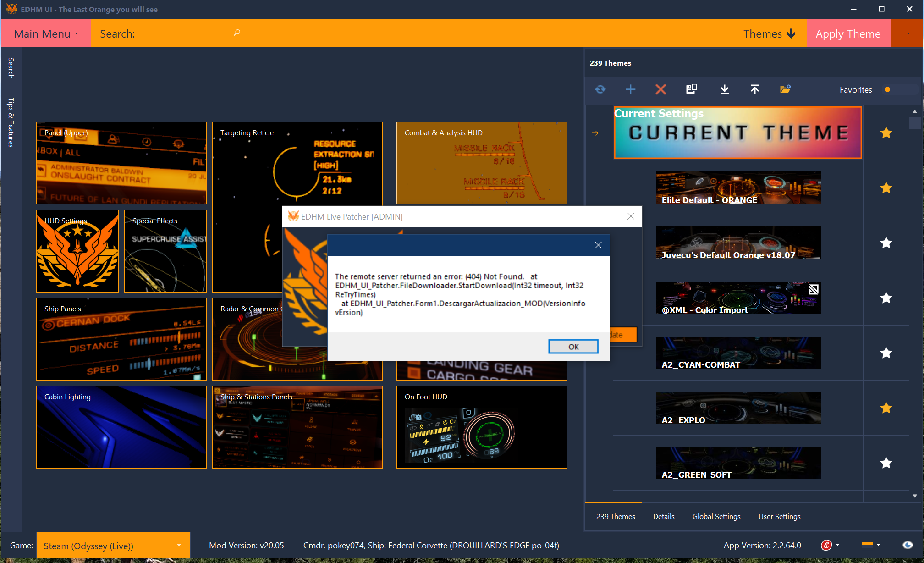Click the refresh themes list icon
This screenshot has width=924, height=563.
pyautogui.click(x=600, y=89)
